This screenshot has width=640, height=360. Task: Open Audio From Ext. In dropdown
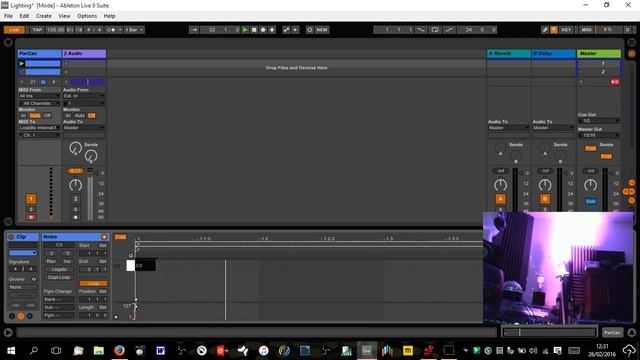click(x=84, y=96)
